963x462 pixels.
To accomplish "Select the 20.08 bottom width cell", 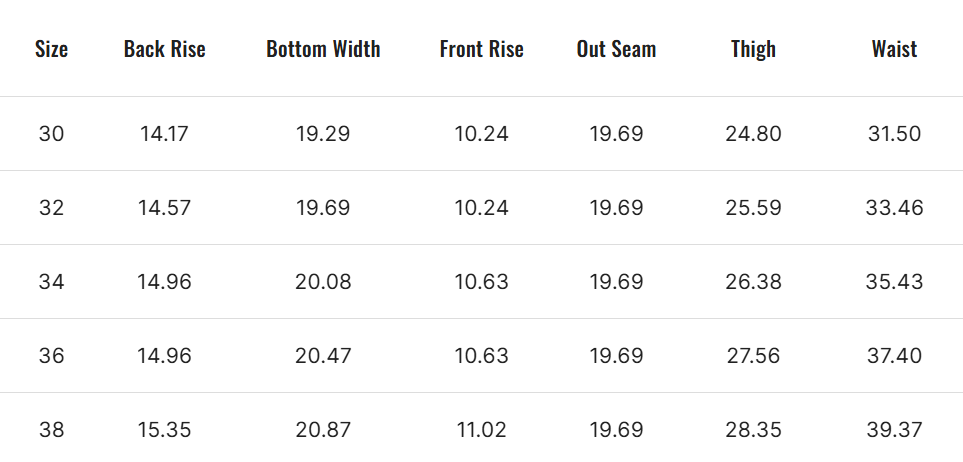I will coord(323,282).
